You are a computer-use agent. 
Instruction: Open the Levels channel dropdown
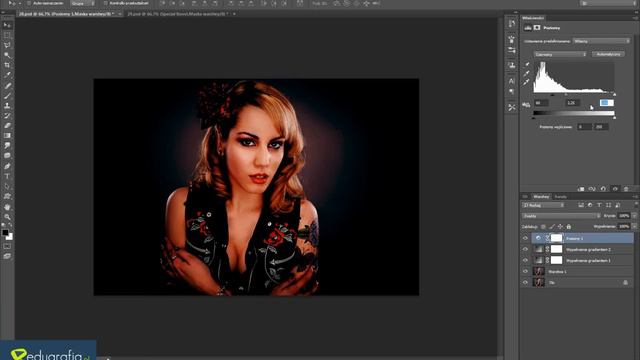pos(560,54)
